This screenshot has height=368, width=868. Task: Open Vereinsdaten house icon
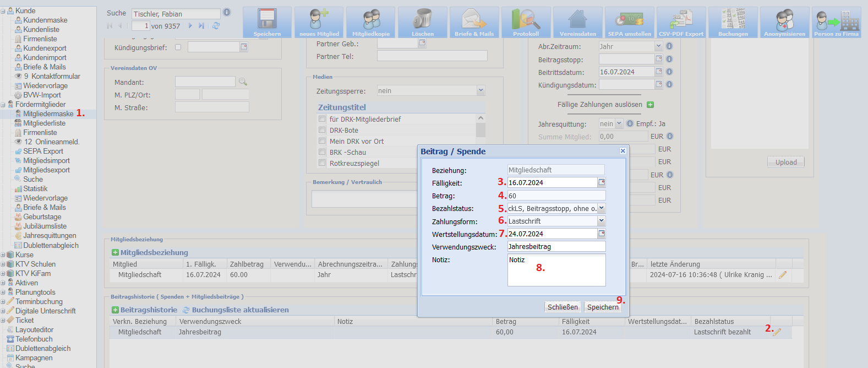(577, 23)
